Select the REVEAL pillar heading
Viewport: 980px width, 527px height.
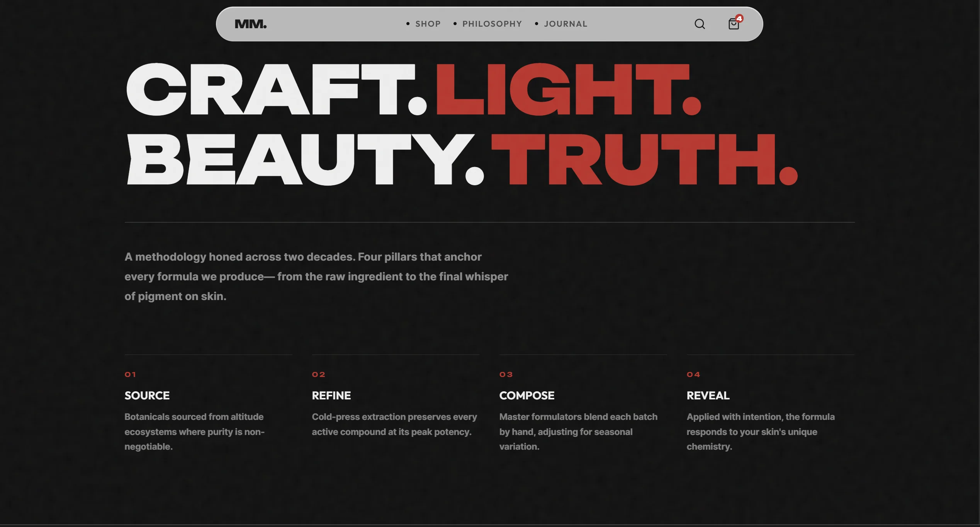click(708, 396)
